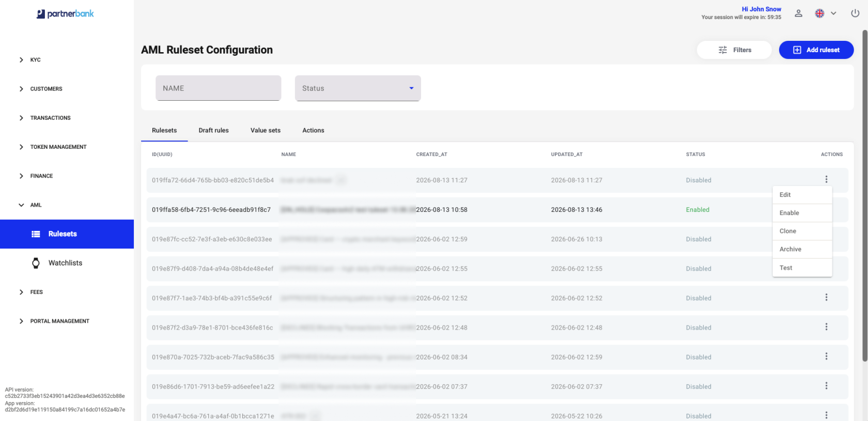Expand the Portal Management section
868x421 pixels.
pyautogui.click(x=21, y=321)
